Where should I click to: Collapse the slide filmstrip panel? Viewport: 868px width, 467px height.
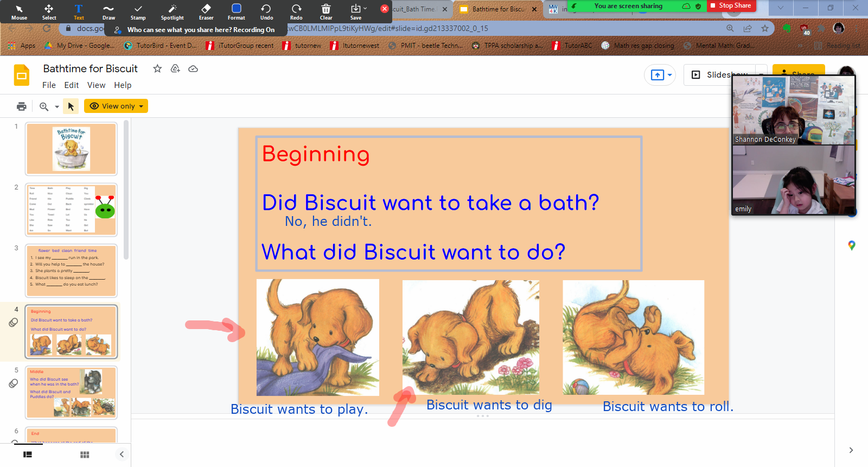click(122, 455)
